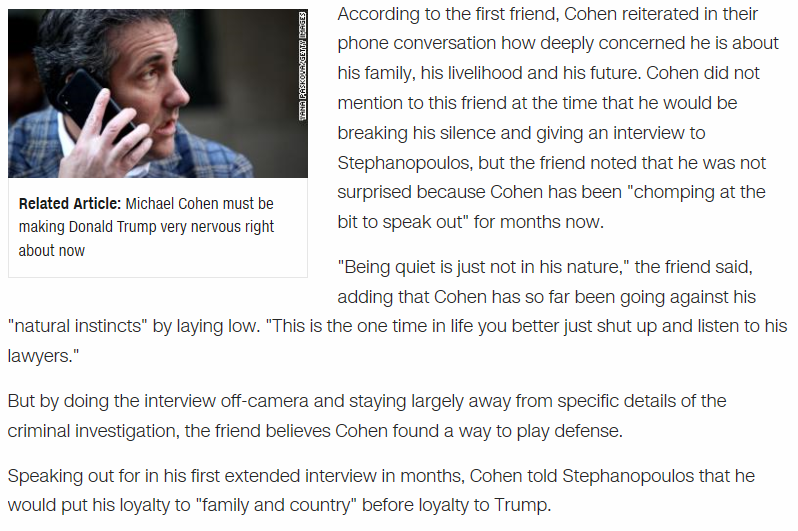Click the quote 'Being quiet is just not in his nature'

[x=483, y=267]
